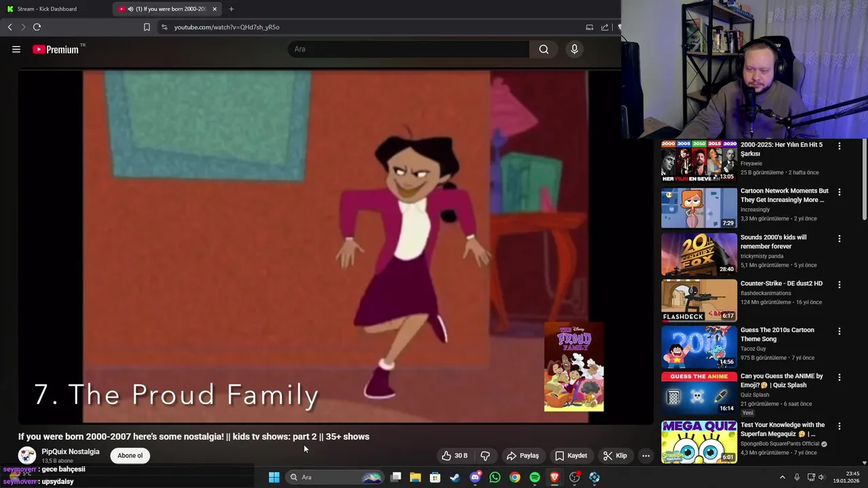Open the PipQuix Nostalgia channel avatar
Image resolution: width=868 pixels, height=488 pixels.
pyautogui.click(x=27, y=455)
